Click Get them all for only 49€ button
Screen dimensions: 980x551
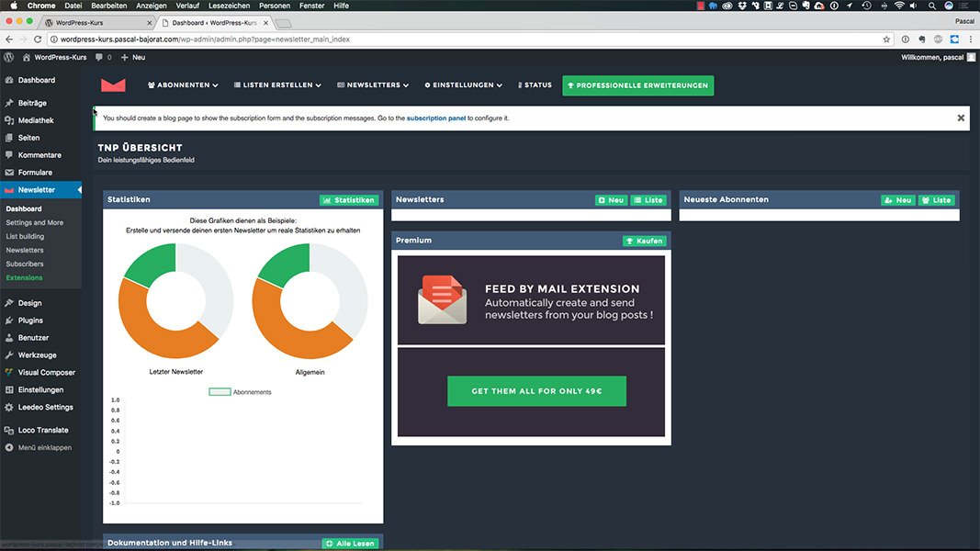[537, 391]
